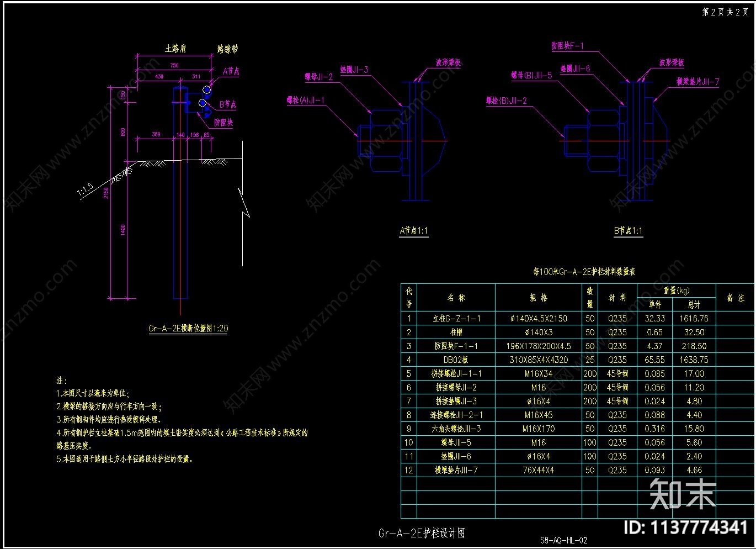Click the "防阻块F-1" callout on B detail
Image resolution: width=756 pixels, height=549 pixels.
[x=567, y=46]
